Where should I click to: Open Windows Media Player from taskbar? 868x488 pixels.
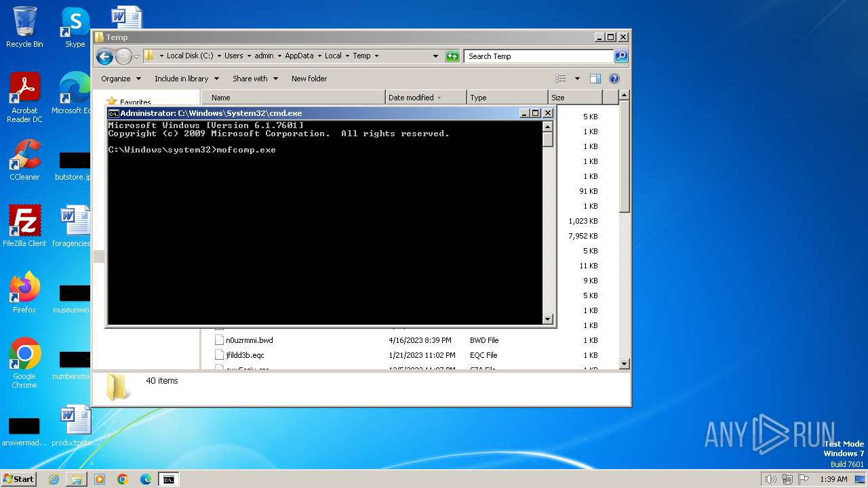coord(100,479)
